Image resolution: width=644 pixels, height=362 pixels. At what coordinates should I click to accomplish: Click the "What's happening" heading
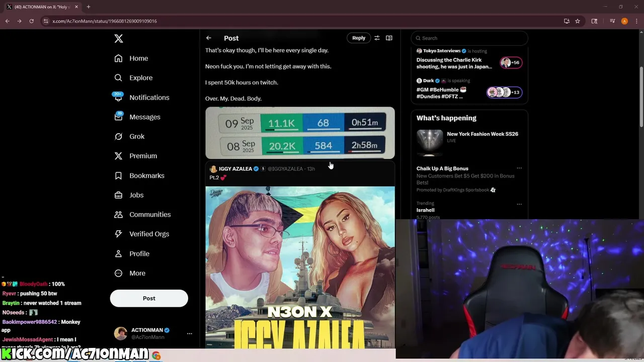click(446, 118)
